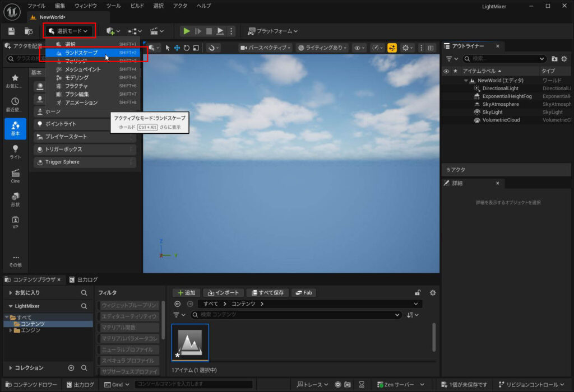Select the 形状 (Shapes) category icon
574x392 pixels.
15,199
